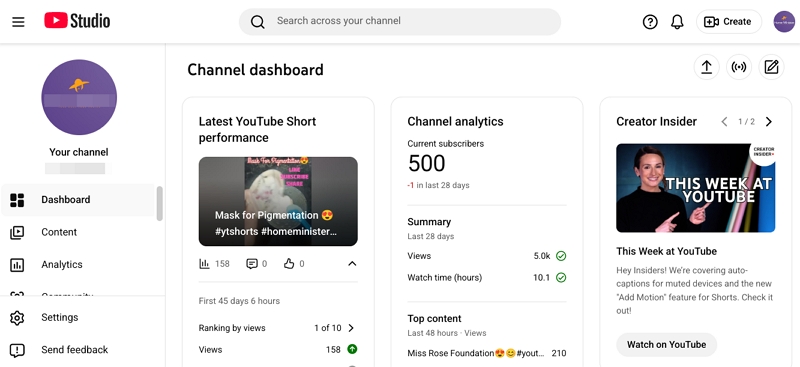This screenshot has height=367, width=800.
Task: Click the Top content heading
Action: 434,319
